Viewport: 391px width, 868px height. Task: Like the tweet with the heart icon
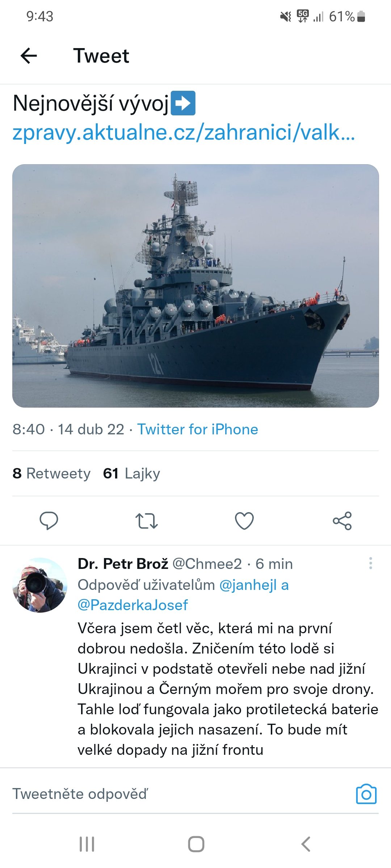point(244,521)
